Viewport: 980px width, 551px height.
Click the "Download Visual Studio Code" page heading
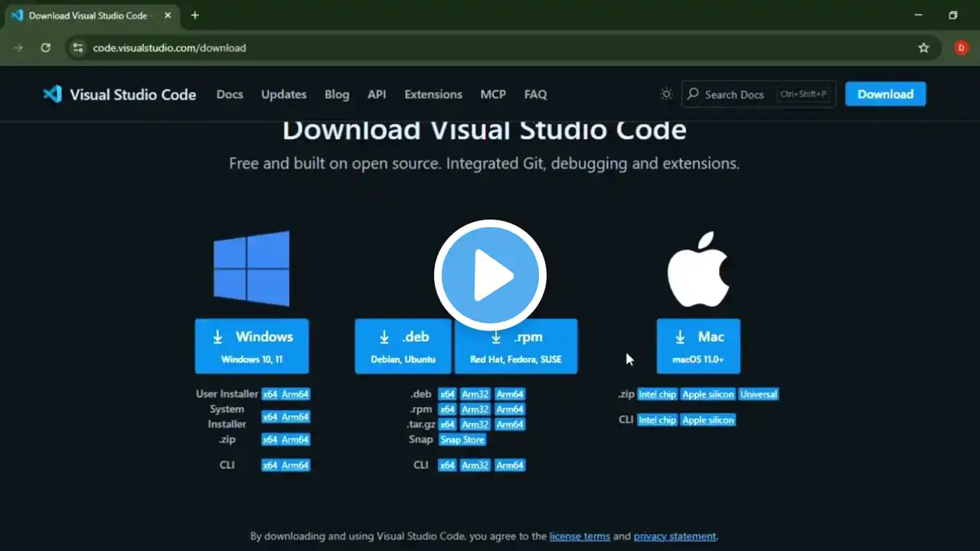click(x=485, y=129)
